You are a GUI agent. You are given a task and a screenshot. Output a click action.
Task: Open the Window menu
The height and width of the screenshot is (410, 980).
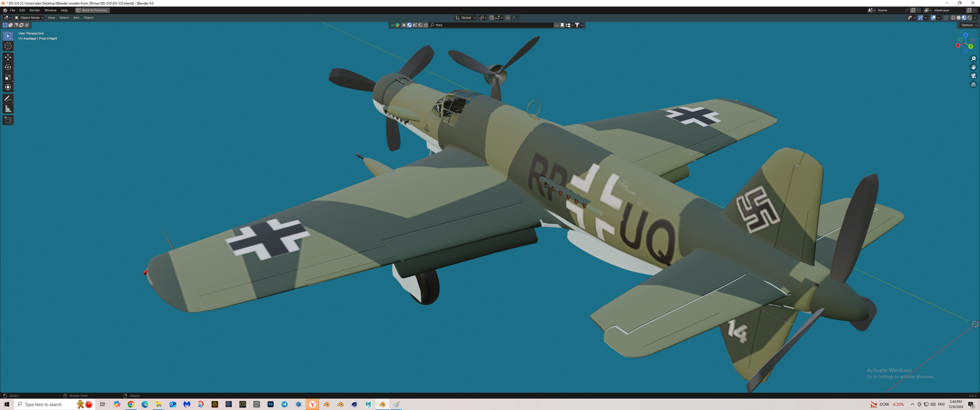click(x=50, y=10)
